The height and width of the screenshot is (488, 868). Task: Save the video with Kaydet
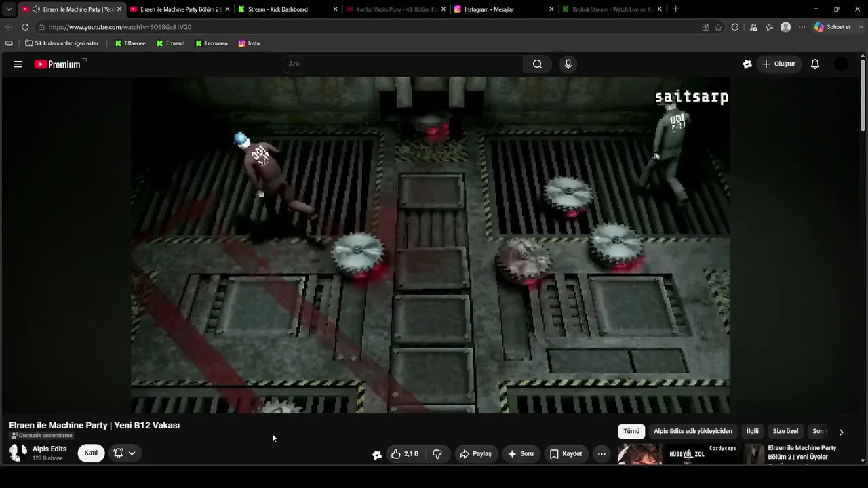click(566, 454)
